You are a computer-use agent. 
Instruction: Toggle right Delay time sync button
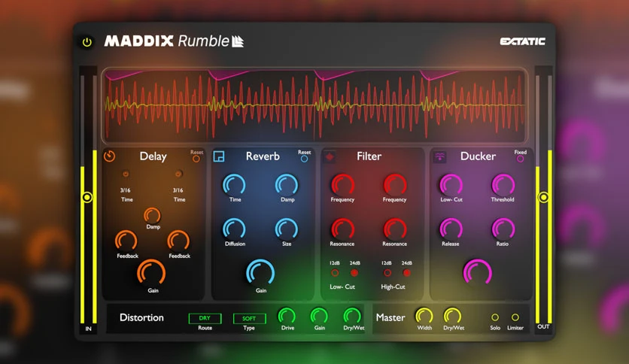pos(178,174)
